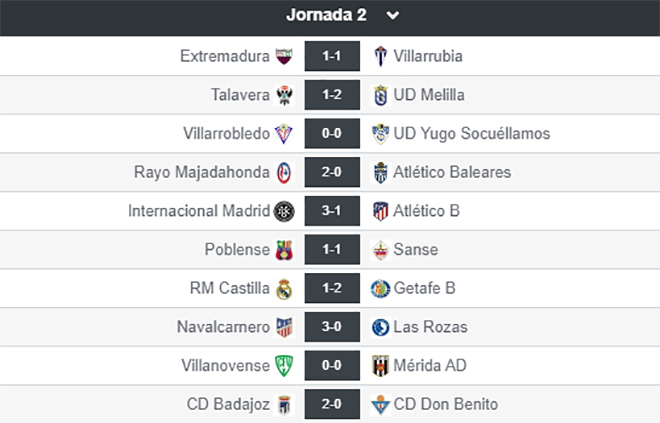Open the CD Don Benito team link
Screen dimensions: 660x423
pyautogui.click(x=445, y=404)
